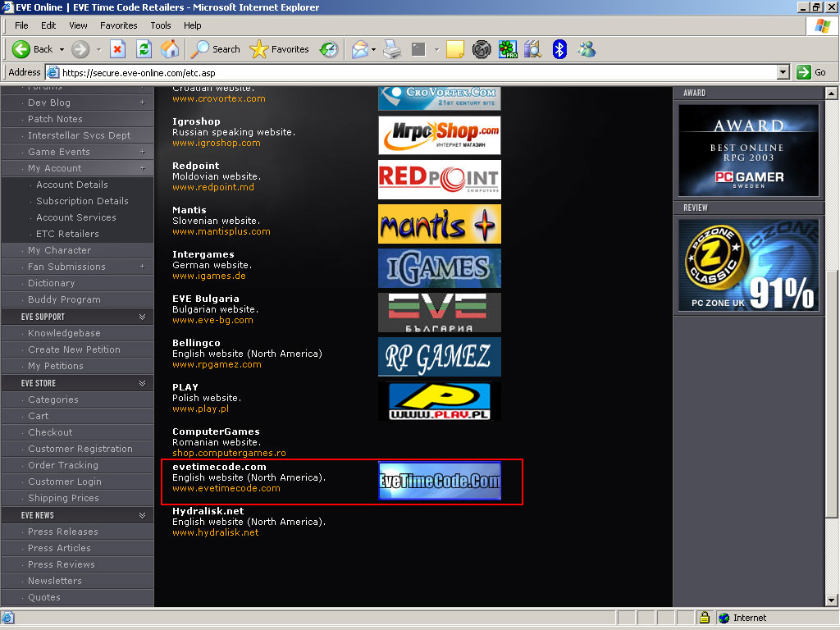Open the Help menu
The height and width of the screenshot is (630, 840).
pyautogui.click(x=192, y=25)
